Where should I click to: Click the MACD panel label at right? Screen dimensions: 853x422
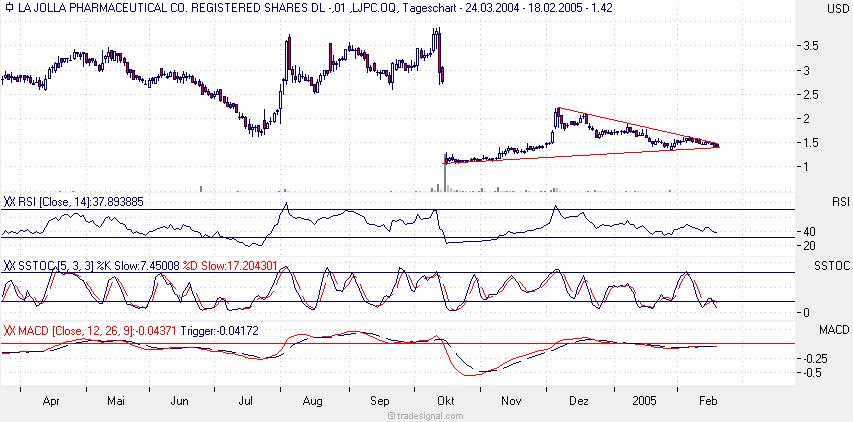click(x=835, y=330)
